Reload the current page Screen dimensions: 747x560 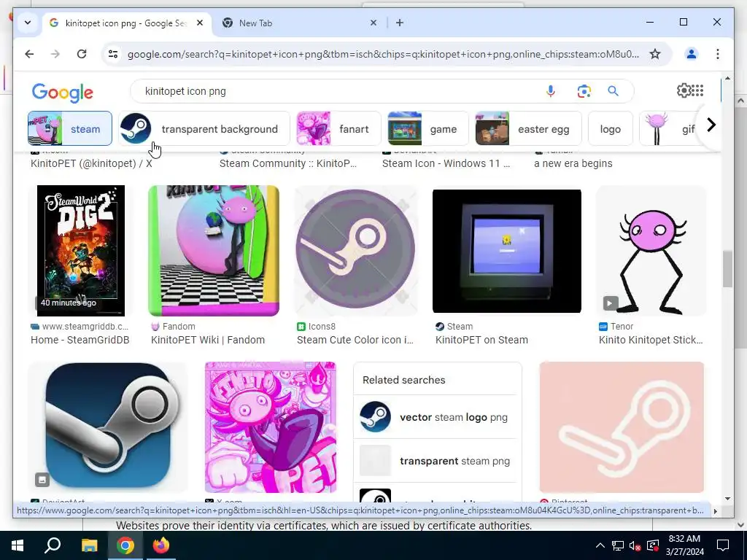click(x=82, y=54)
